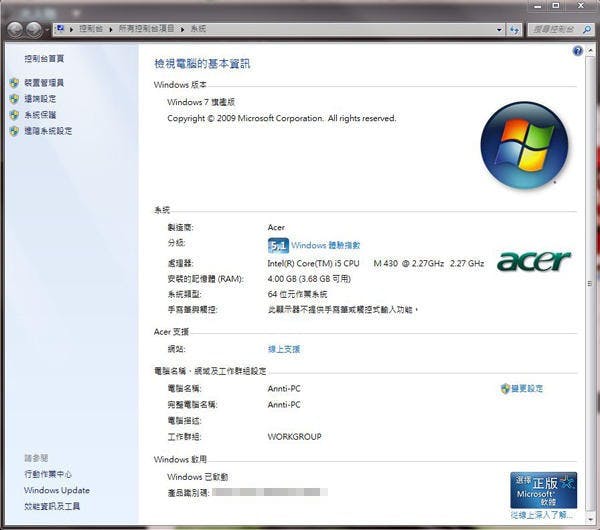The height and width of the screenshot is (530, 600).
Task: Select the 64 位元作業系統 text
Action: (x=297, y=294)
